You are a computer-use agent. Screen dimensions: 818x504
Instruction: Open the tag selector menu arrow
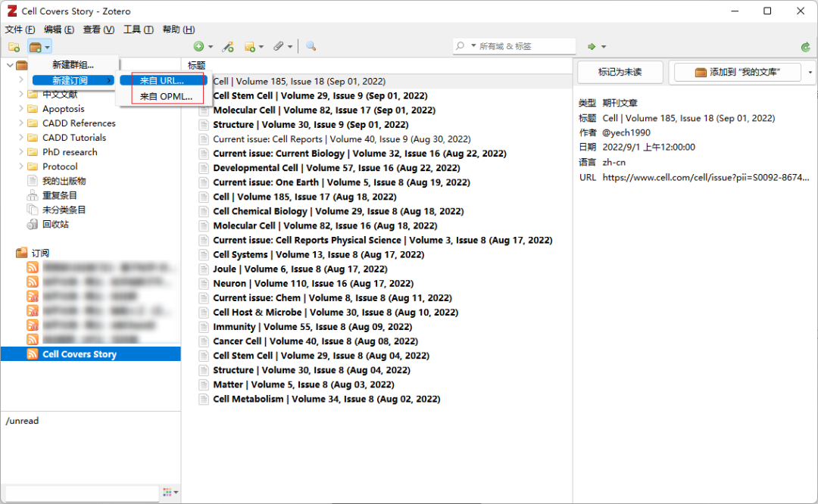tap(176, 492)
